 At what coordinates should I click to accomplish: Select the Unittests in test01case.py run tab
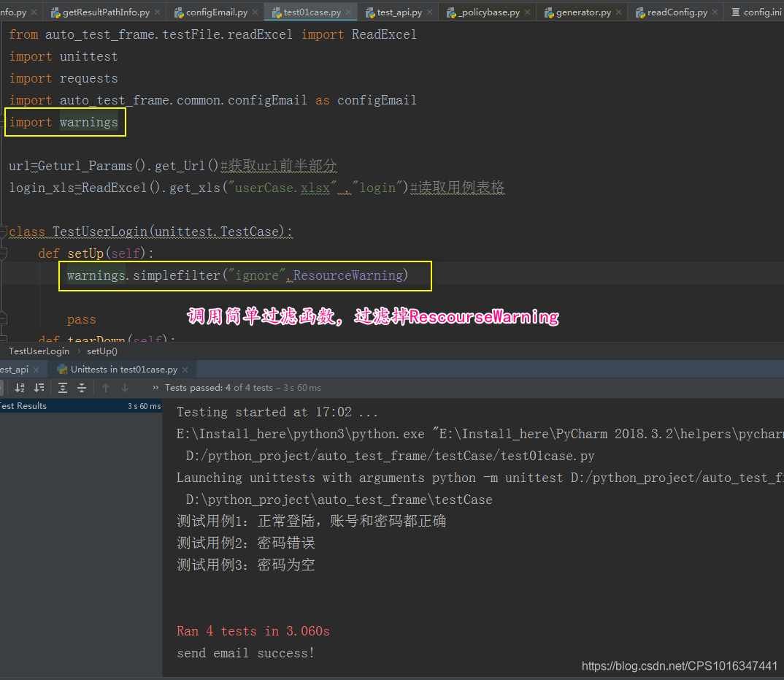(123, 369)
